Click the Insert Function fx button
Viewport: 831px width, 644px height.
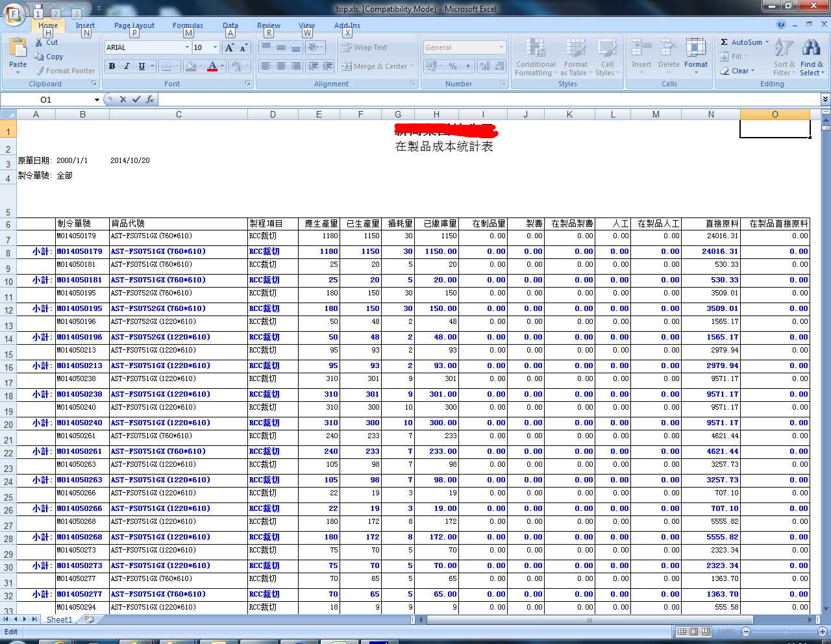pos(150,99)
